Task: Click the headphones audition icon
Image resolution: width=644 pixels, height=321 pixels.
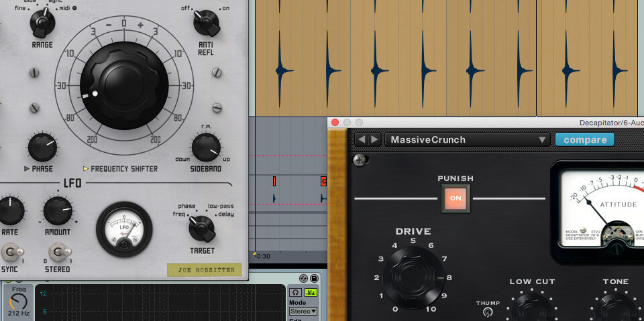Action: 295,292
